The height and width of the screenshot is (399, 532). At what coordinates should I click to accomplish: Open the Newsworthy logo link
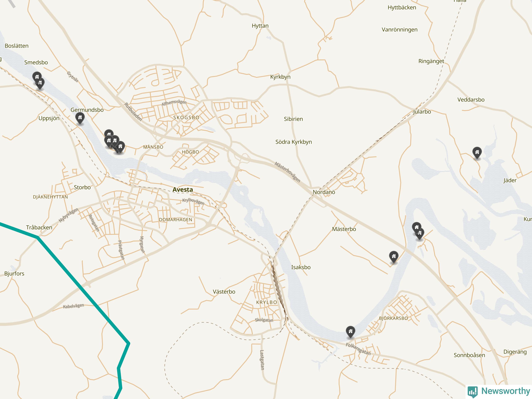tap(499, 392)
